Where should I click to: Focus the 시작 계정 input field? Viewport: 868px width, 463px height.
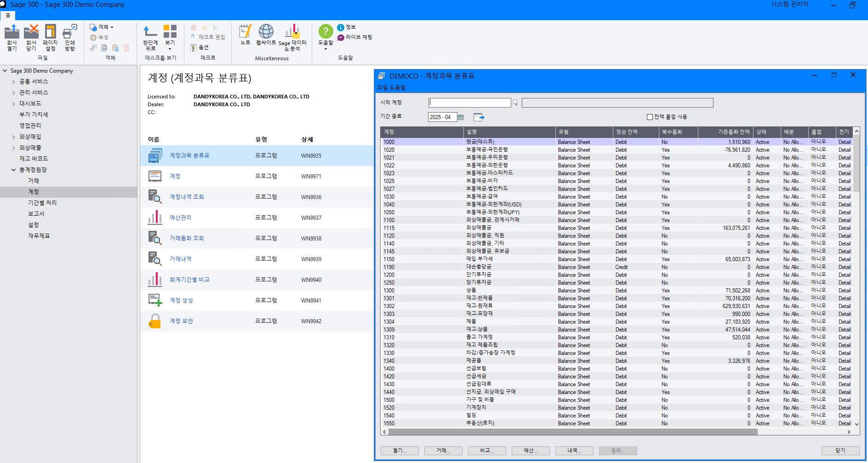point(469,103)
